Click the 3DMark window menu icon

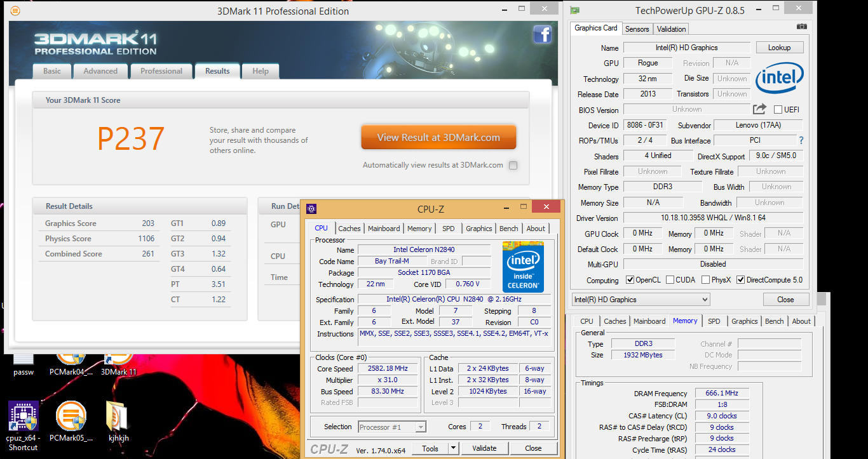pos(15,11)
